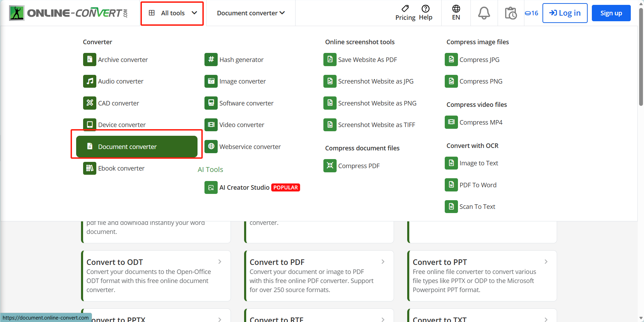Viewport: 644px width, 322px height.
Task: Select Document converter in the menu
Action: 137,147
